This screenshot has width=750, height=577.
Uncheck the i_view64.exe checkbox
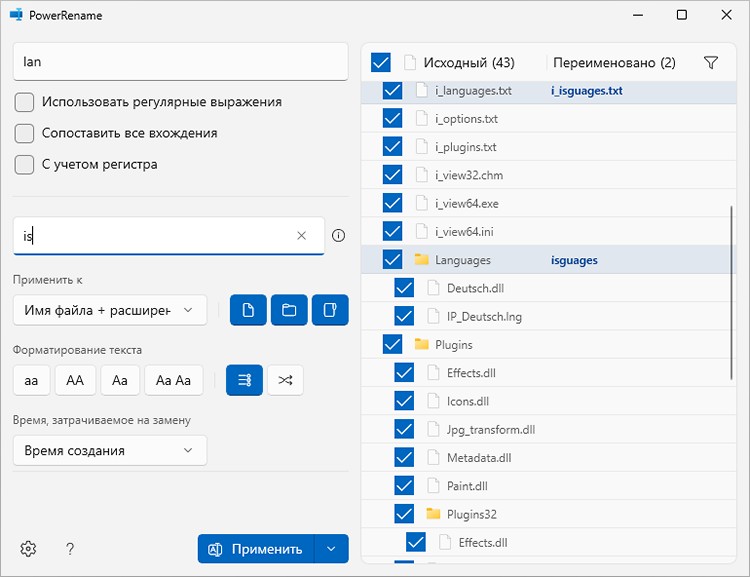click(392, 203)
